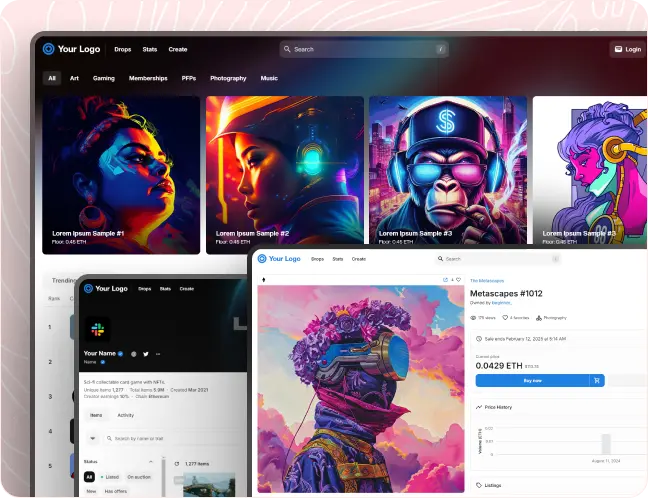Toggle the Listed status filter

(110, 477)
